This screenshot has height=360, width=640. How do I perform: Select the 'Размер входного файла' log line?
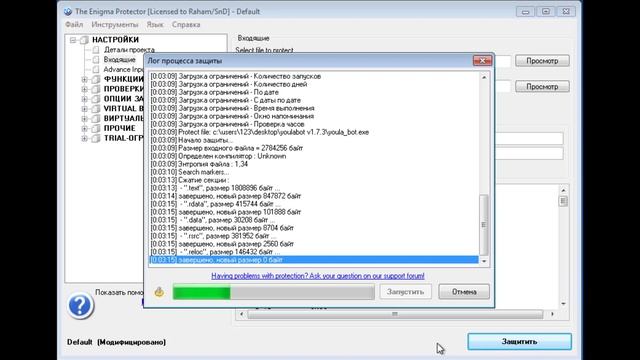tap(314, 148)
